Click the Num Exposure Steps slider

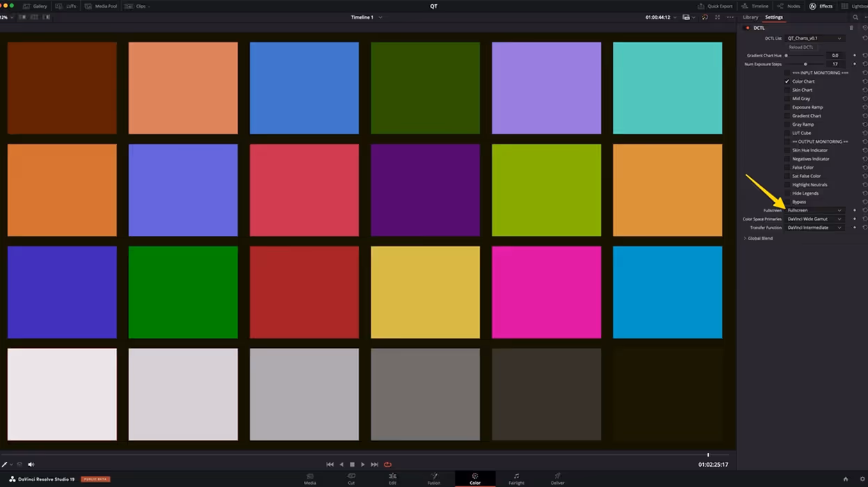[803, 64]
